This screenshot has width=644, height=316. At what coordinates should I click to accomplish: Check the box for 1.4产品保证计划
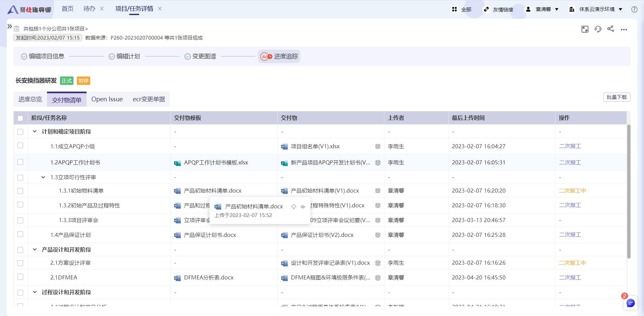pyautogui.click(x=20, y=234)
